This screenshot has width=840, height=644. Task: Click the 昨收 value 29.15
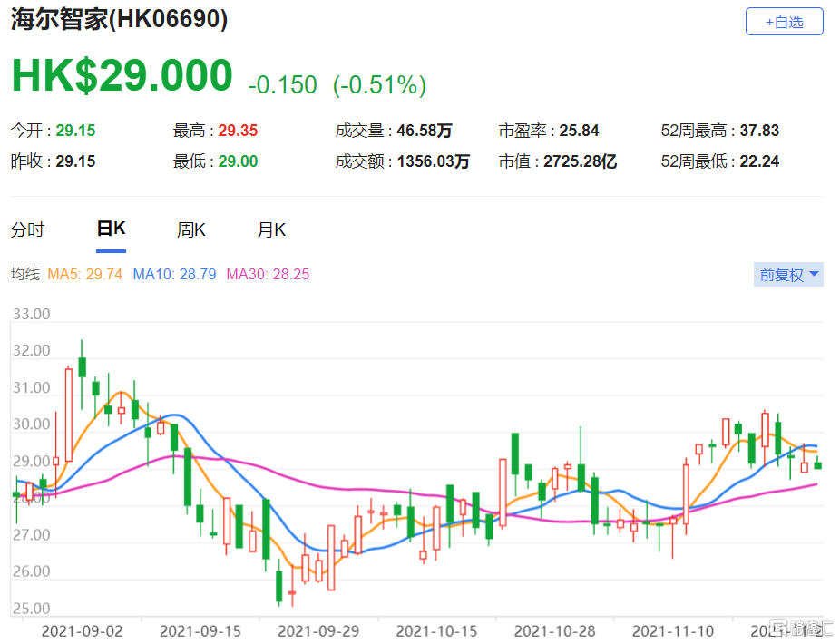(75, 161)
